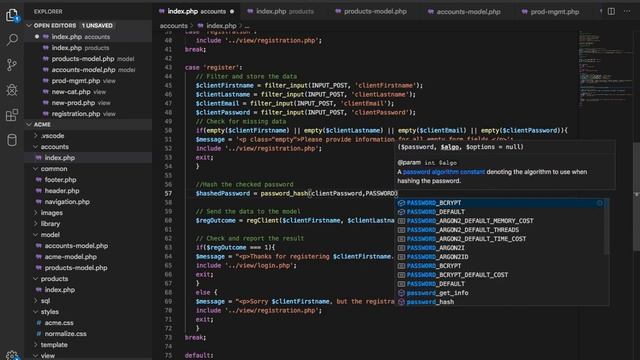Open the Manage gear icon
The height and width of the screenshot is (360, 640).
click(x=12, y=355)
